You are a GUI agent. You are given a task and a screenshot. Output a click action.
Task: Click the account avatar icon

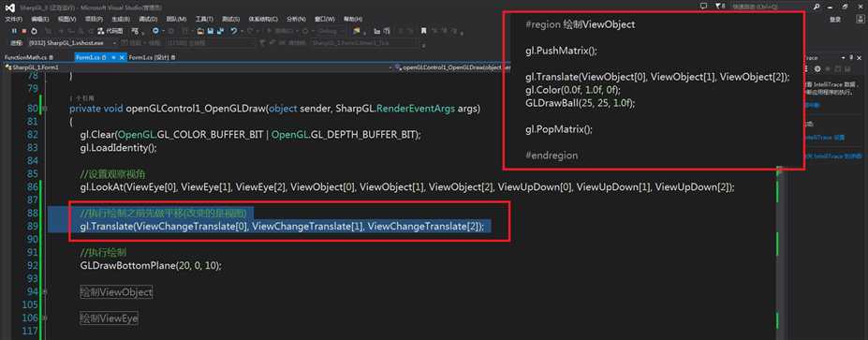click(861, 19)
